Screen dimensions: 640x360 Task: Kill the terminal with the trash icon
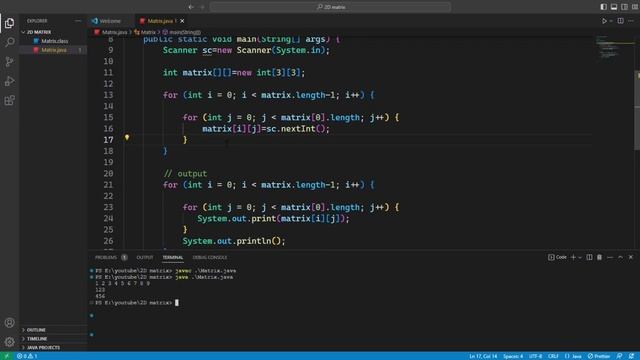point(600,257)
